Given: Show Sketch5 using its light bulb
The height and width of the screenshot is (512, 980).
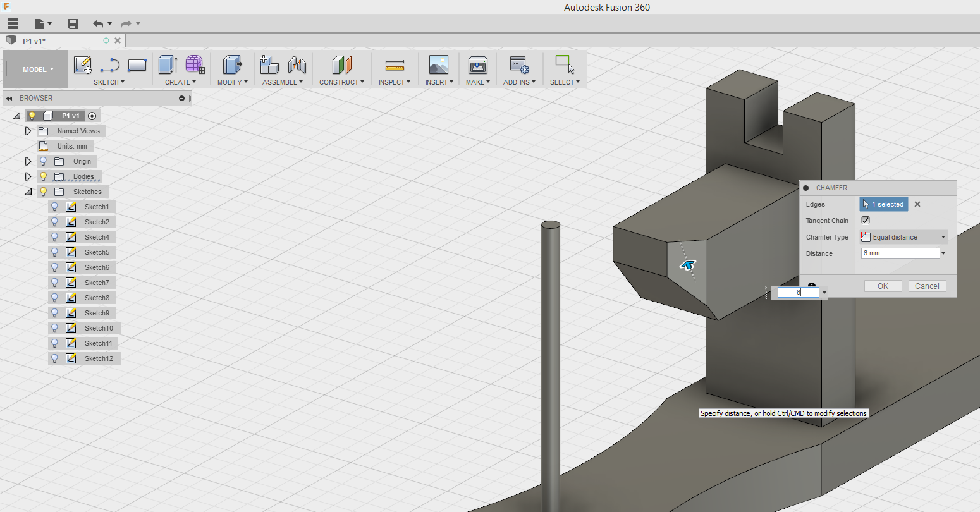Looking at the screenshot, I should tap(55, 253).
